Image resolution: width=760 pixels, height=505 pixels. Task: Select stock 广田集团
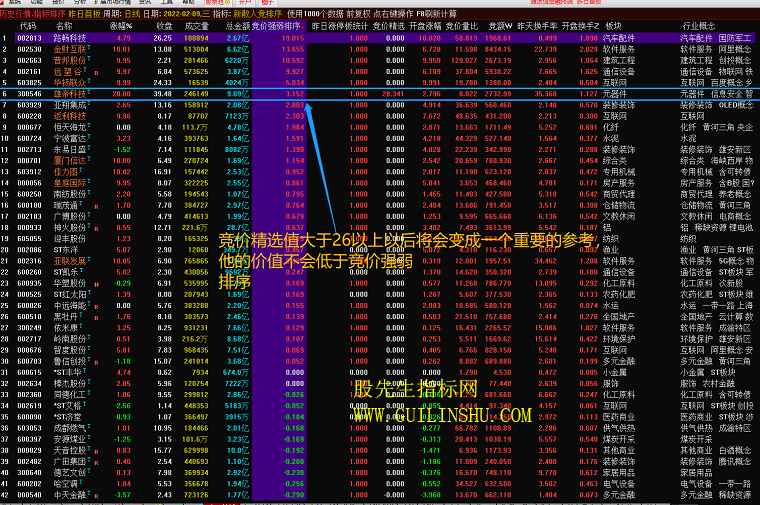pos(69,461)
